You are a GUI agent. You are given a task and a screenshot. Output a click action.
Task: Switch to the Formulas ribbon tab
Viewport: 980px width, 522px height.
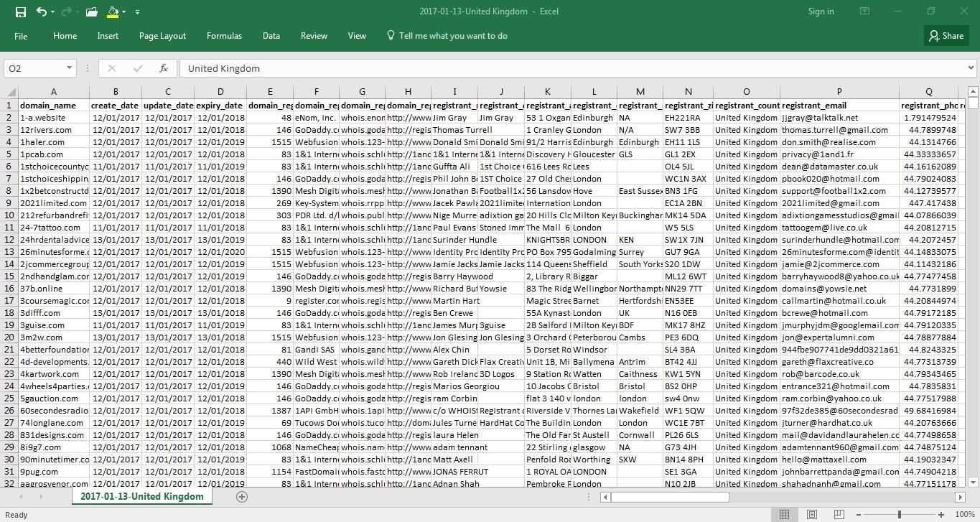(x=224, y=36)
